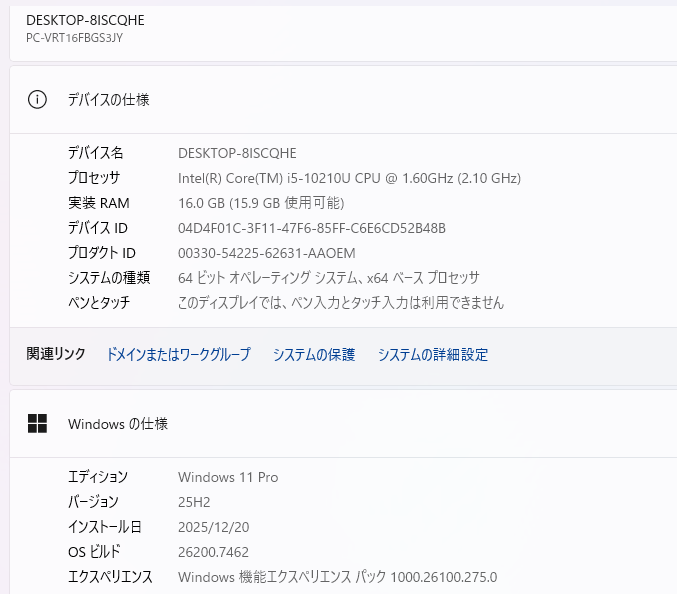The height and width of the screenshot is (594, 677).
Task: Click the ペンとタッチ row description text
Action: point(340,302)
